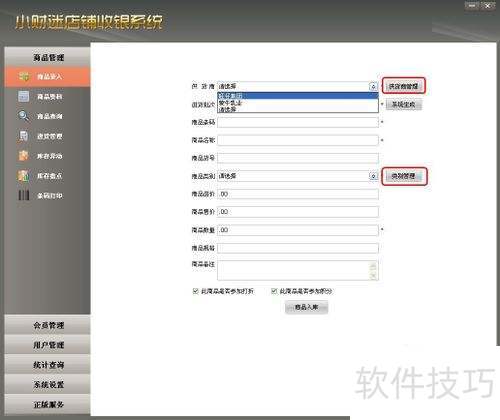The height and width of the screenshot is (420, 500).
Task: Expand the 系统设置 section
Action: tap(47, 384)
